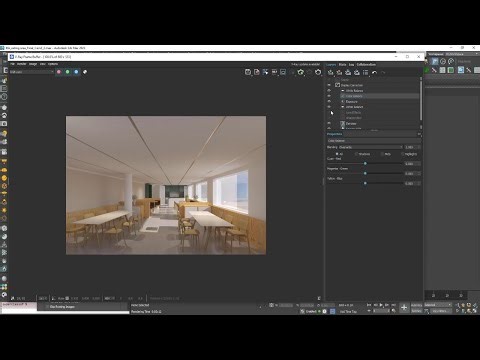Click the Save image icon in VFB toolbar
The width and height of the screenshot is (480, 360).
tap(248, 72)
